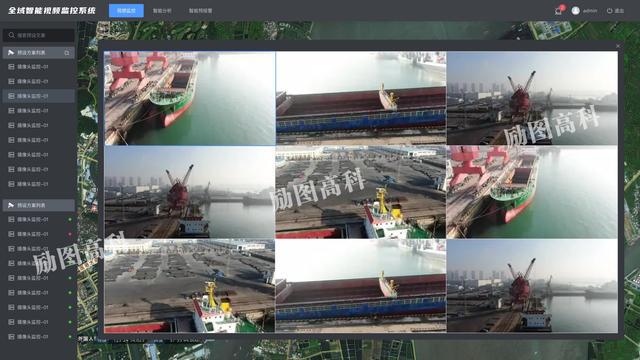Select the first camera in the upper list
This screenshot has width=640, height=360.
point(39,67)
